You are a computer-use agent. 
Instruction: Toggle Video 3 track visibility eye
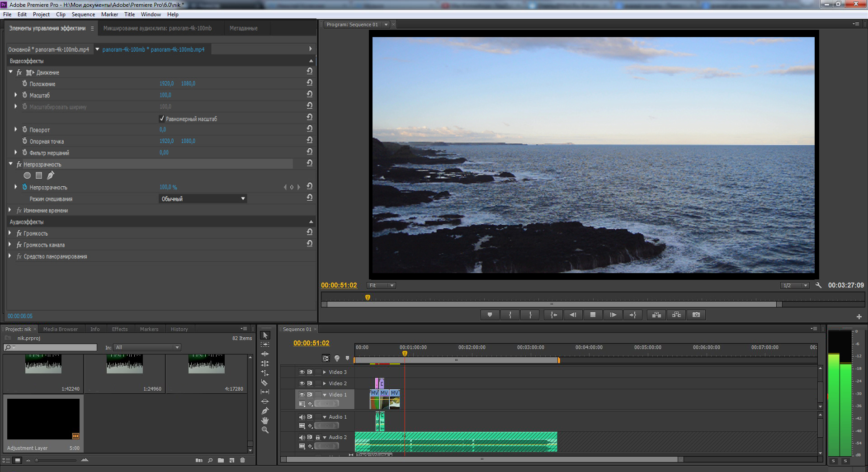coord(302,372)
